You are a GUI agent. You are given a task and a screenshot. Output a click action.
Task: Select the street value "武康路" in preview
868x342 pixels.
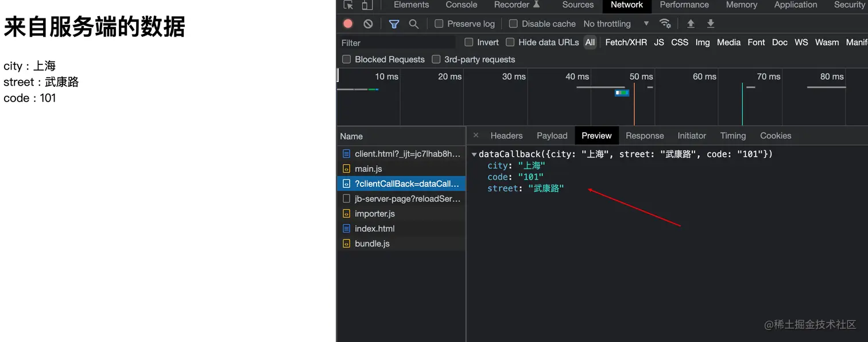(x=546, y=189)
